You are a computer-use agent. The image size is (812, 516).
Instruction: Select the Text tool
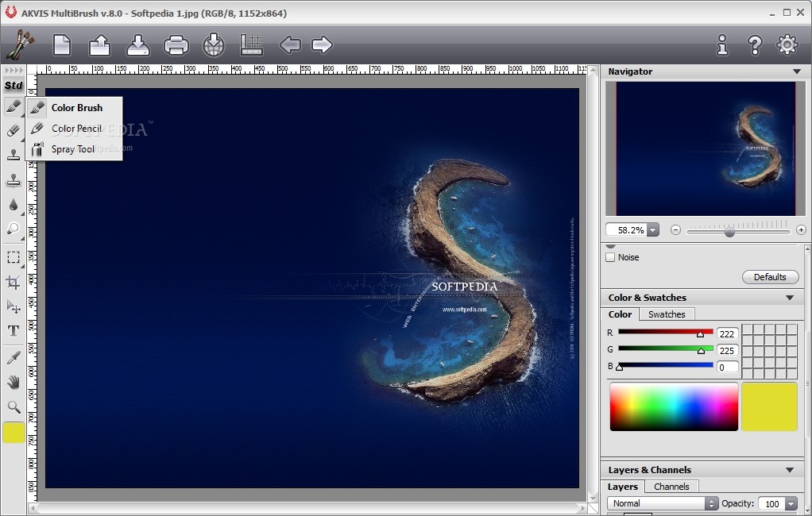coord(14,331)
